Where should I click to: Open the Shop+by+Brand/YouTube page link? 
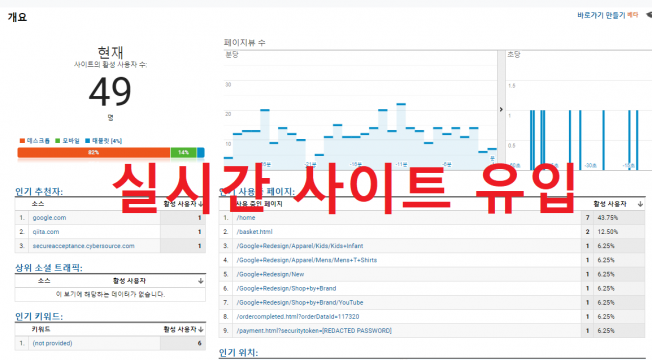point(300,302)
